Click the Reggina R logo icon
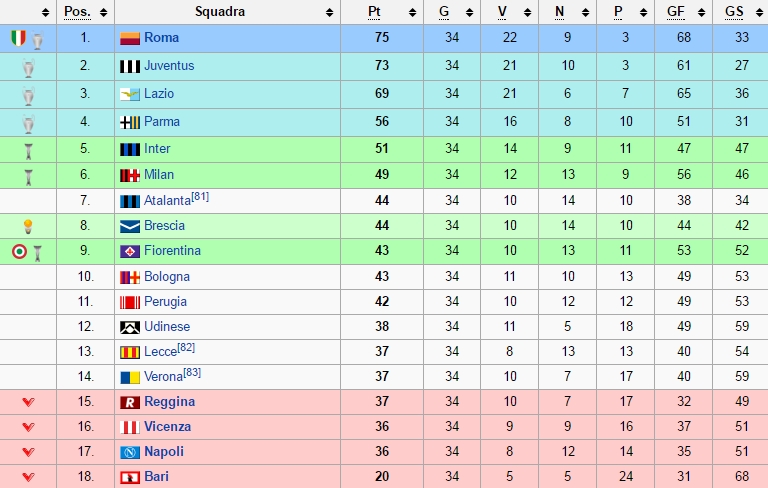This screenshot has height=488, width=768. point(130,402)
